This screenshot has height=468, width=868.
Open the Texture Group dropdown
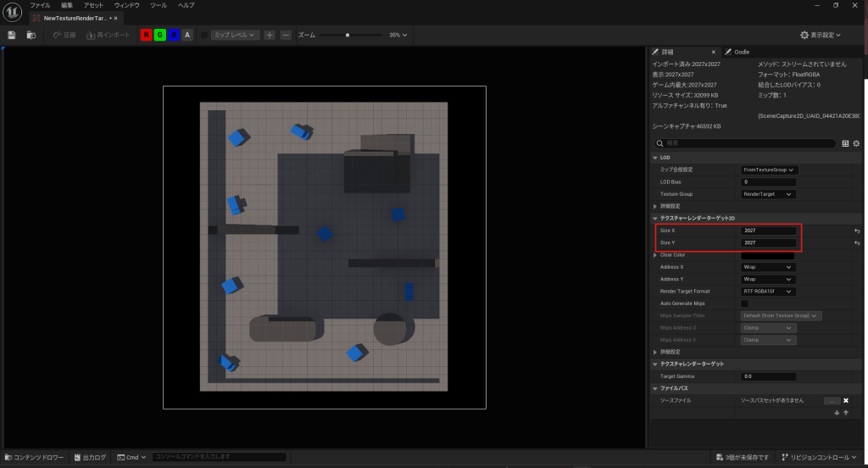click(769, 194)
